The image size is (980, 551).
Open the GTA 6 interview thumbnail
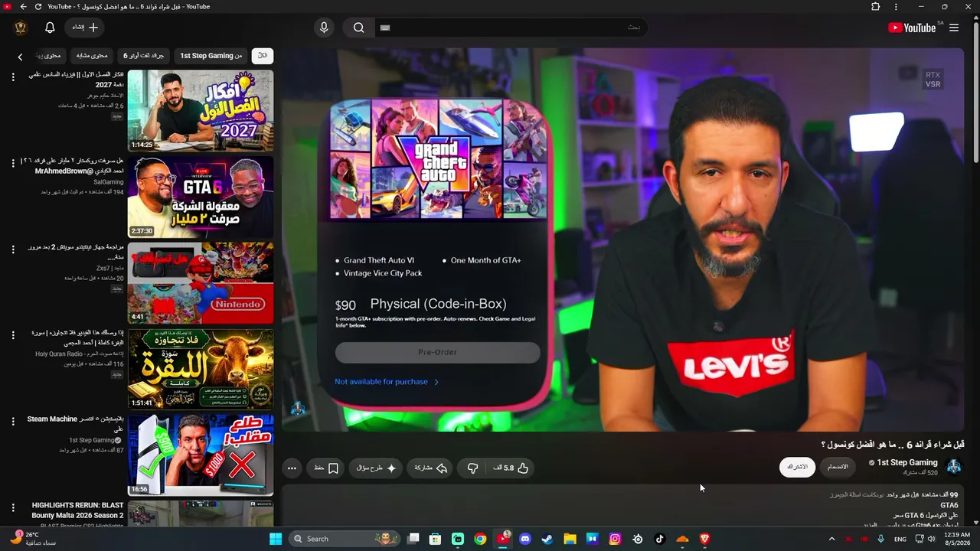coord(201,197)
